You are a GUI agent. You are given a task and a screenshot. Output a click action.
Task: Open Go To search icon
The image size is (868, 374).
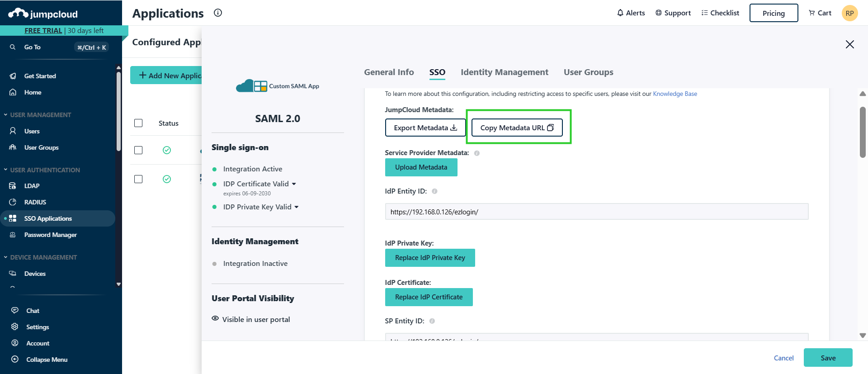[x=13, y=47]
